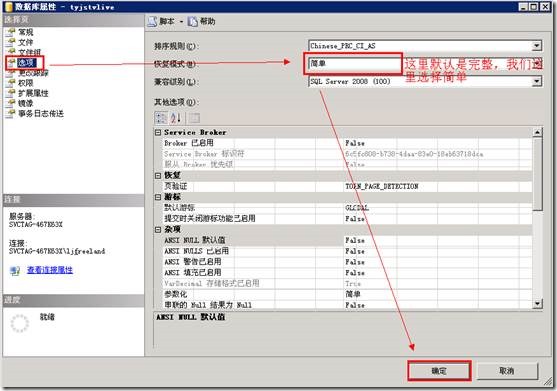Click the 确定 button
Image resolution: width=557 pixels, height=391 pixels.
tap(439, 371)
